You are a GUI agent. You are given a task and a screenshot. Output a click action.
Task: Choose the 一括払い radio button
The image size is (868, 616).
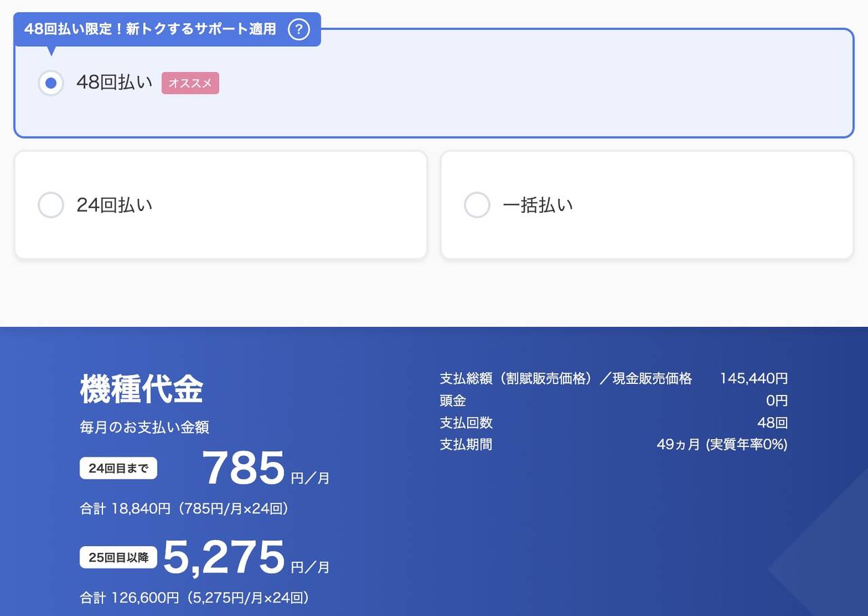pyautogui.click(x=477, y=204)
